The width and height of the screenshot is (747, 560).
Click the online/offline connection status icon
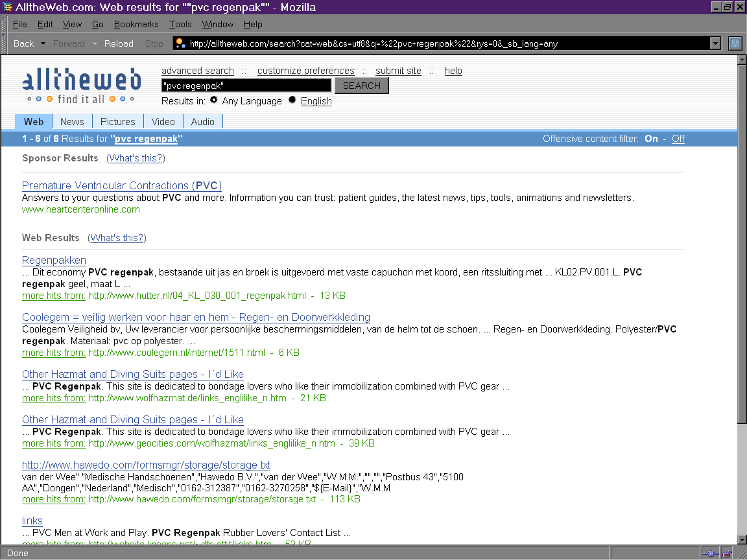coord(709,554)
